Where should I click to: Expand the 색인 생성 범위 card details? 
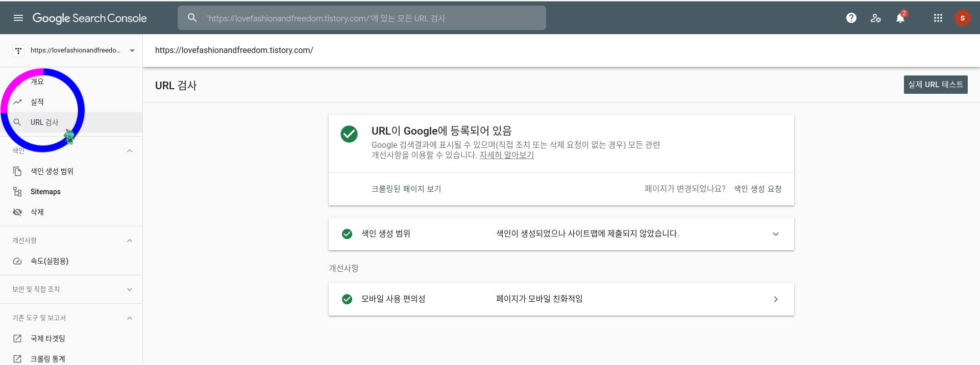(776, 234)
